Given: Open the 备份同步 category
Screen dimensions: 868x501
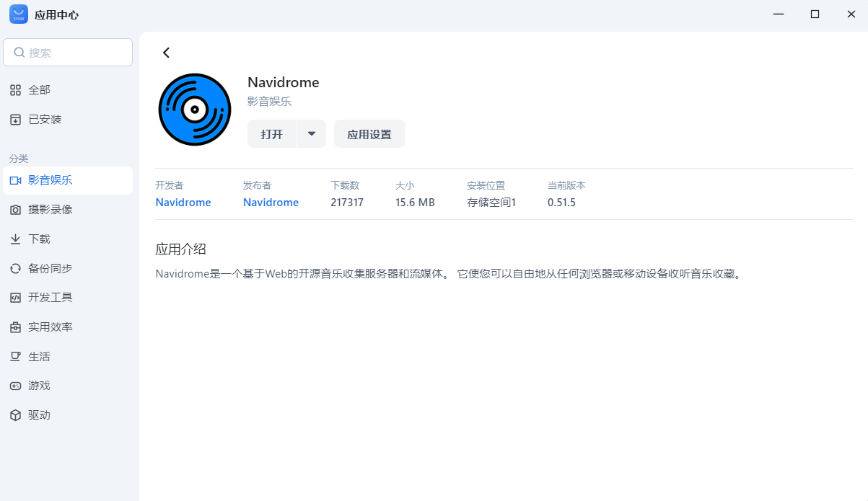Looking at the screenshot, I should pyautogui.click(x=68, y=269).
